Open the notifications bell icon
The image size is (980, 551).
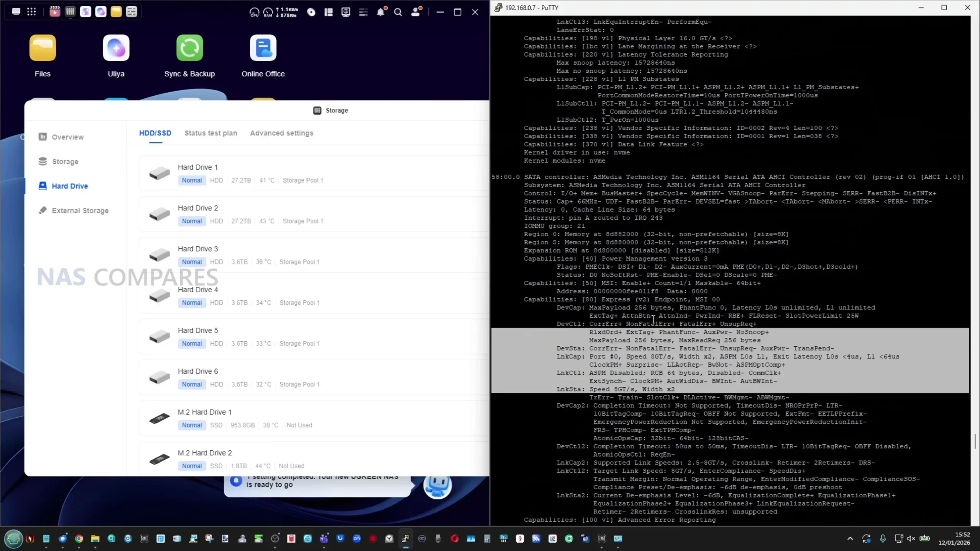tap(381, 12)
